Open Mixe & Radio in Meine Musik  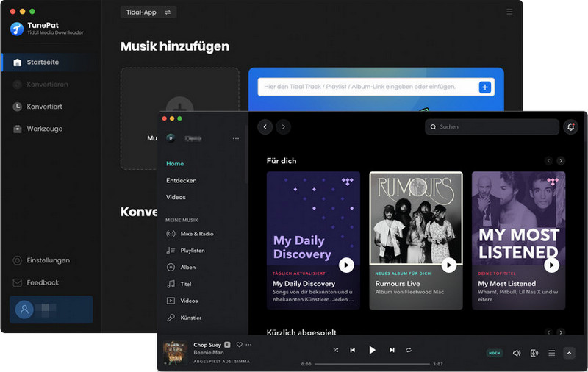tap(190, 234)
